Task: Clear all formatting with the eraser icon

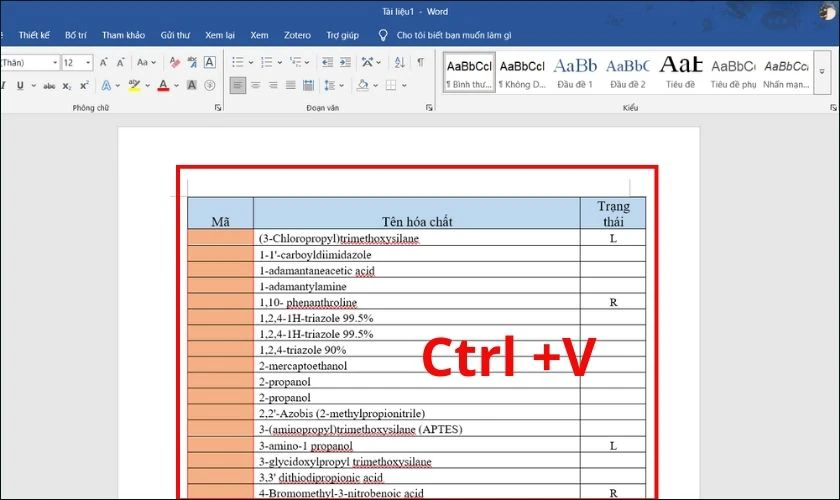Action: pyautogui.click(x=175, y=63)
